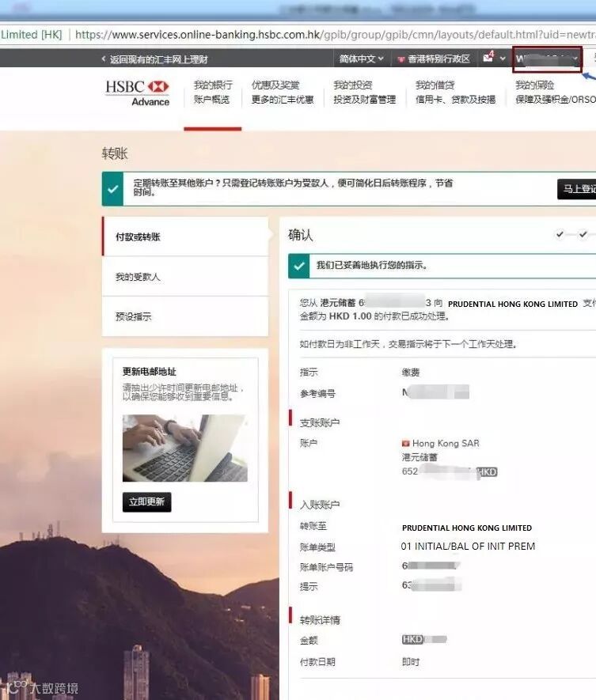
Task: Click the 返回现有的汇丰网上理财 link
Action: 158,59
